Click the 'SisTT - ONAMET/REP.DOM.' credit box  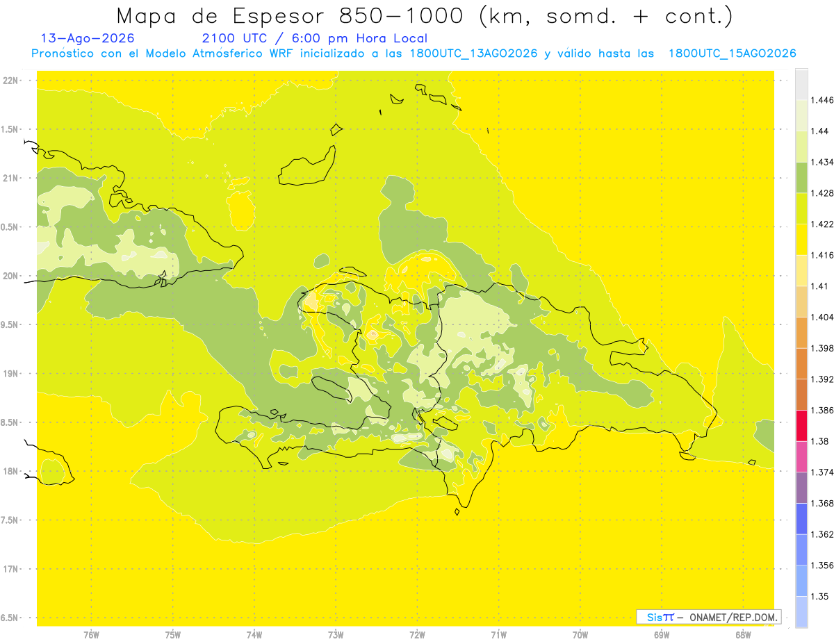click(709, 617)
